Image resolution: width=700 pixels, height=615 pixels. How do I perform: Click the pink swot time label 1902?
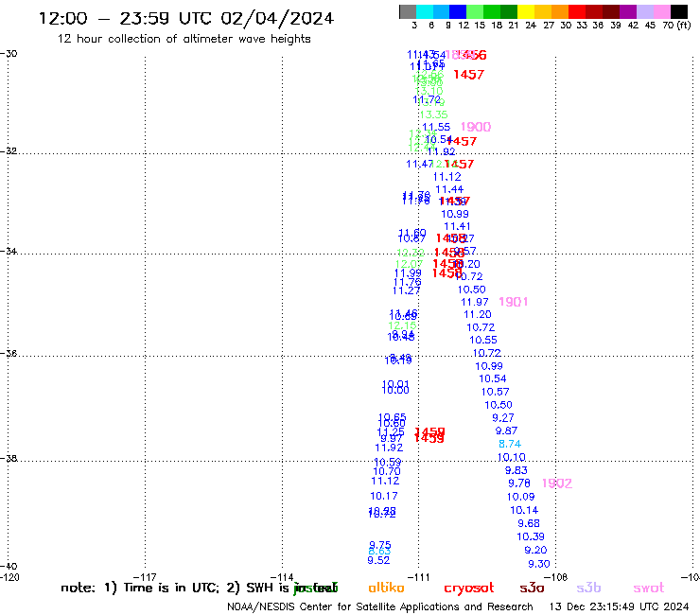coord(557,483)
